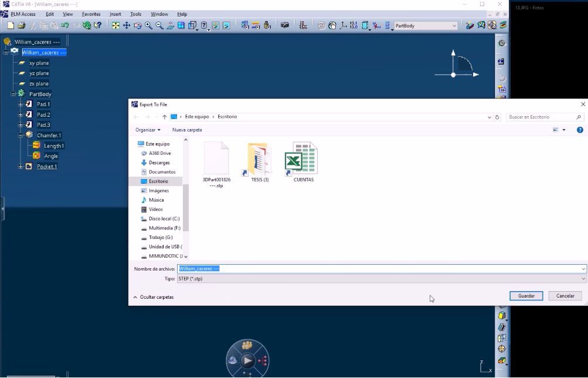Screen dimensions: 588x378
Task: Select the Pan tool in the view toolbar
Action: click(x=127, y=26)
